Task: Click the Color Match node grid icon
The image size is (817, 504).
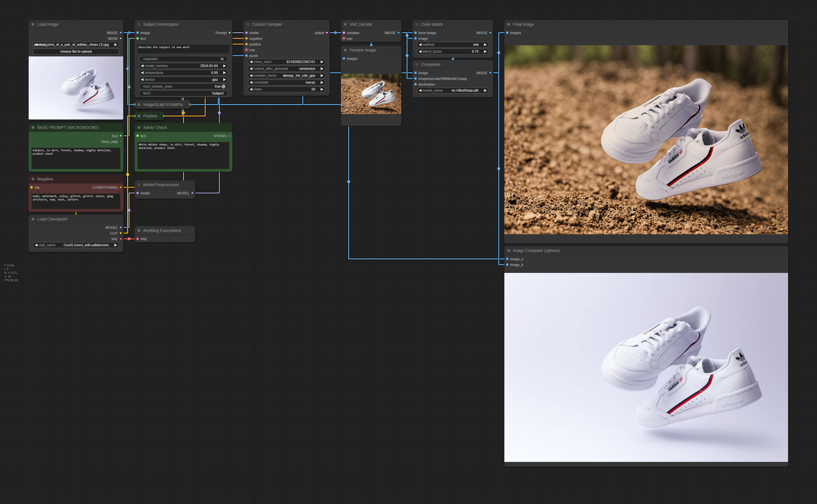Action: pyautogui.click(x=417, y=24)
